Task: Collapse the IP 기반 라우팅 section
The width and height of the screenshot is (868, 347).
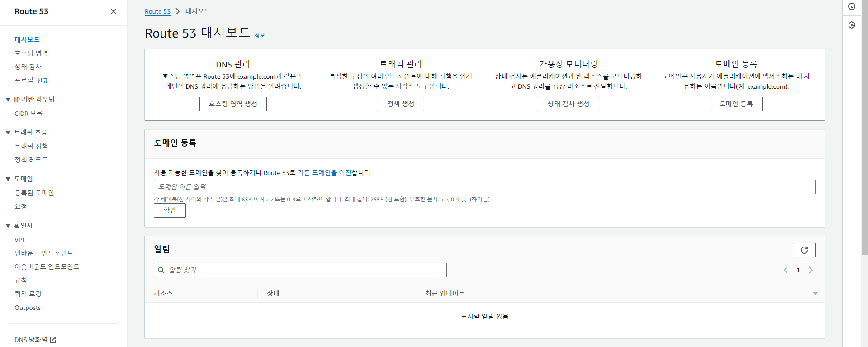Action: [8, 100]
